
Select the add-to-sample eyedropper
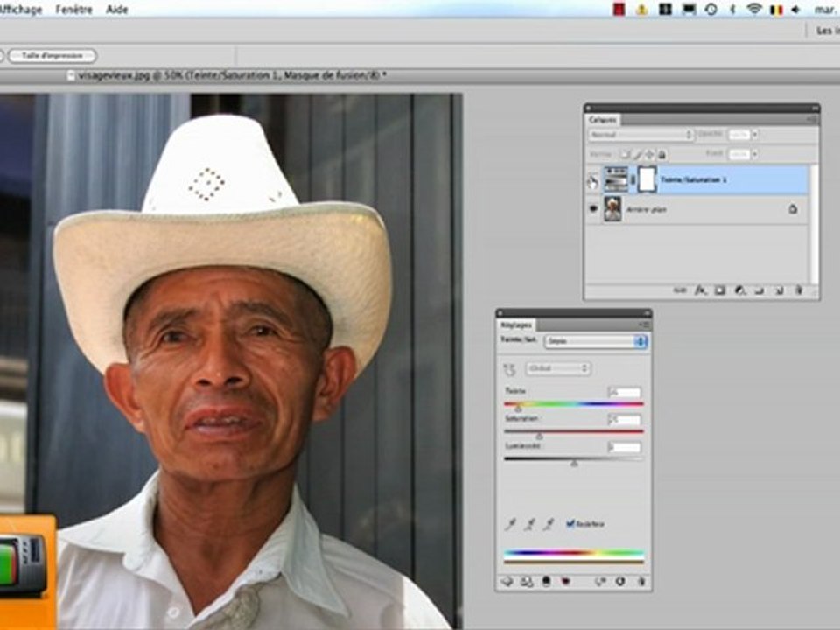530,524
